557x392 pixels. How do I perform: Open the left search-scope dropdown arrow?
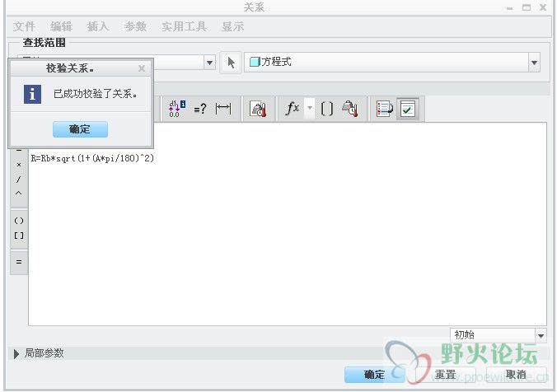(209, 63)
